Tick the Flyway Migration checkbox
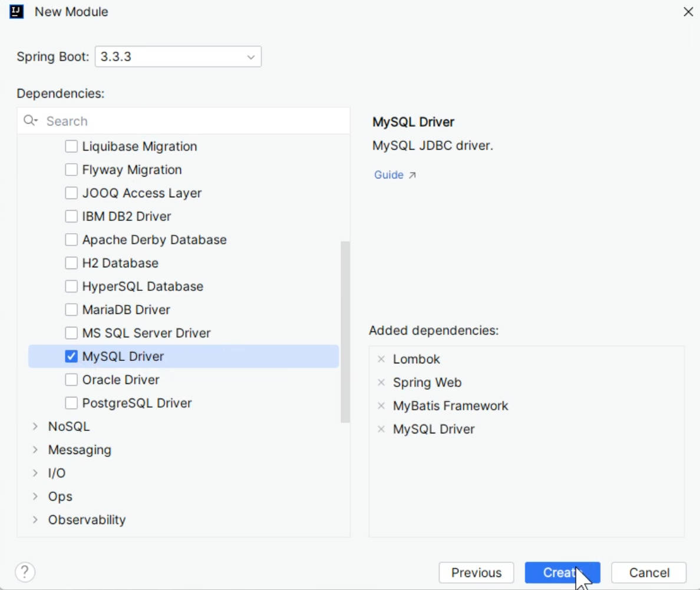 pyautogui.click(x=71, y=170)
